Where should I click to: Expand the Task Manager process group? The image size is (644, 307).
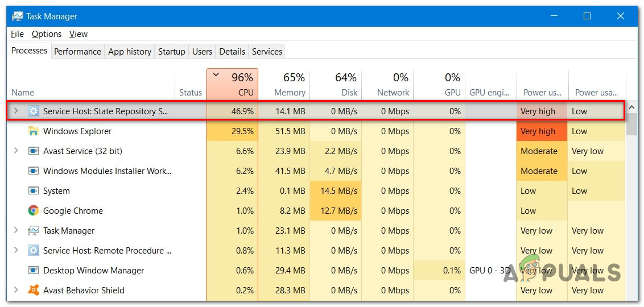[16, 231]
